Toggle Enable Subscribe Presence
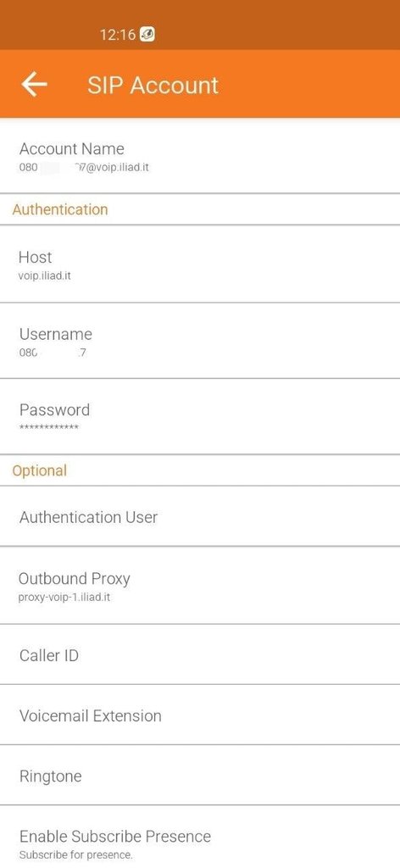Screen dimensions: 400x868 pos(200,837)
